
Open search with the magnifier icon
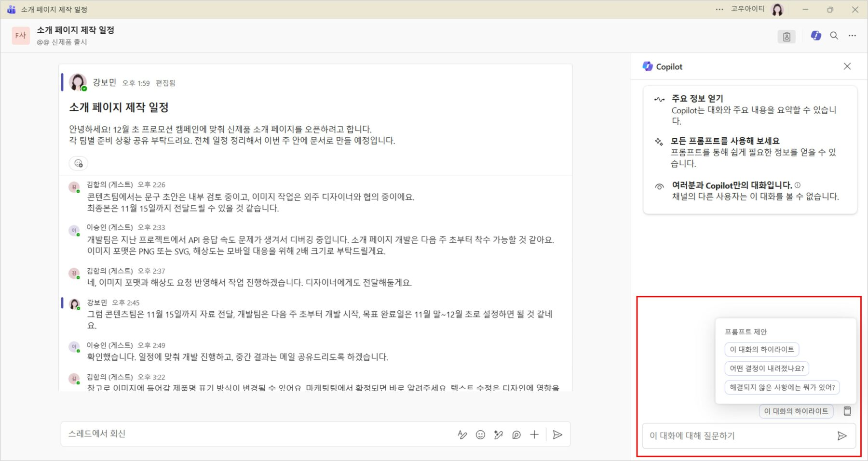pos(834,36)
